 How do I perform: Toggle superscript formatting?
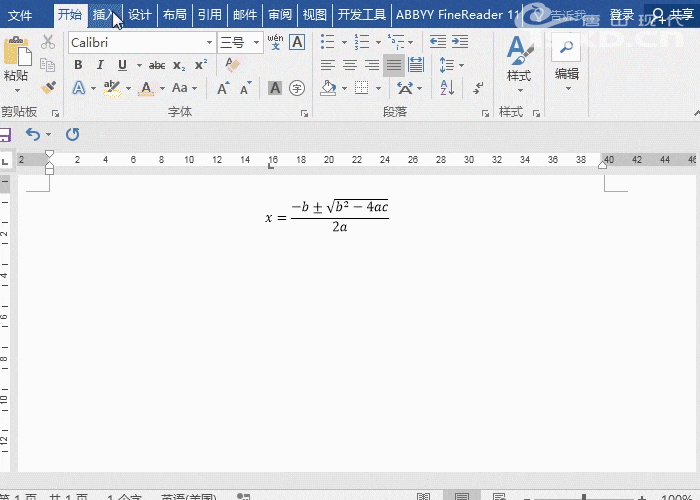point(201,65)
